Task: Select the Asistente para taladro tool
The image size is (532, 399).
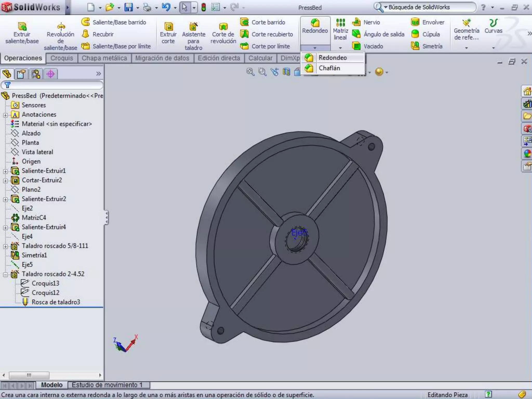Action: (x=193, y=36)
